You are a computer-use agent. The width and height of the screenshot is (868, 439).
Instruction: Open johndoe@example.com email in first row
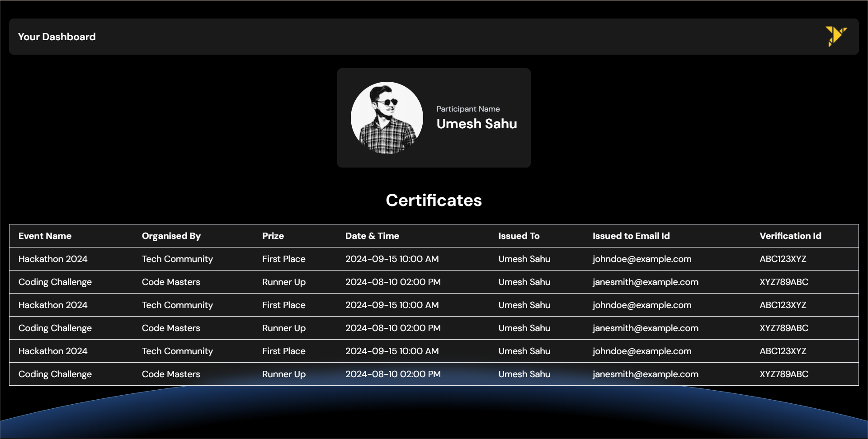click(642, 259)
